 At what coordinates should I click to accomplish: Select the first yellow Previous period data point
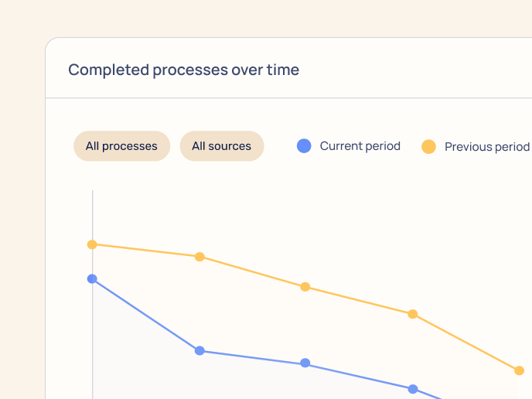(92, 244)
